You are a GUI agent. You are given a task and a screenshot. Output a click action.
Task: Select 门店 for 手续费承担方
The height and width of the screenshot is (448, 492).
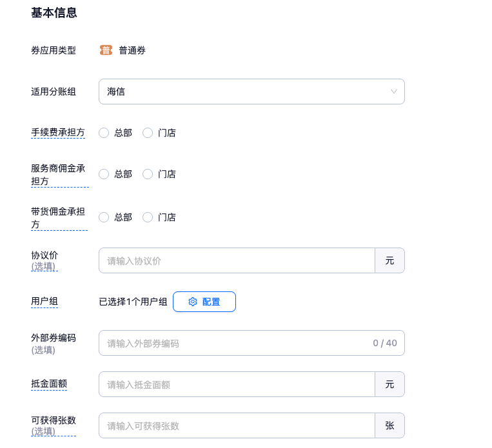[x=148, y=133]
